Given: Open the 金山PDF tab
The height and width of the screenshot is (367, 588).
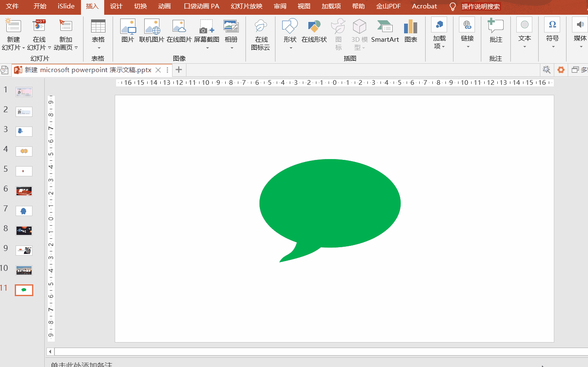Looking at the screenshot, I should (x=388, y=6).
